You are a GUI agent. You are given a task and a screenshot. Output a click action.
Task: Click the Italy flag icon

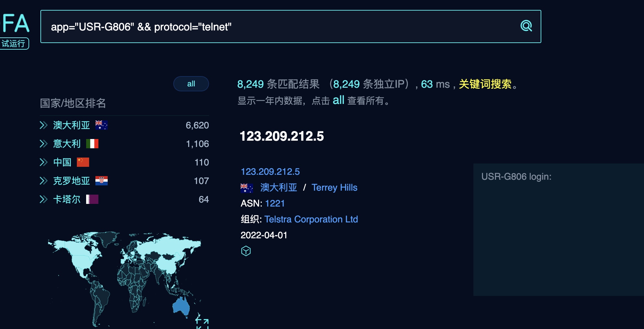coord(92,144)
